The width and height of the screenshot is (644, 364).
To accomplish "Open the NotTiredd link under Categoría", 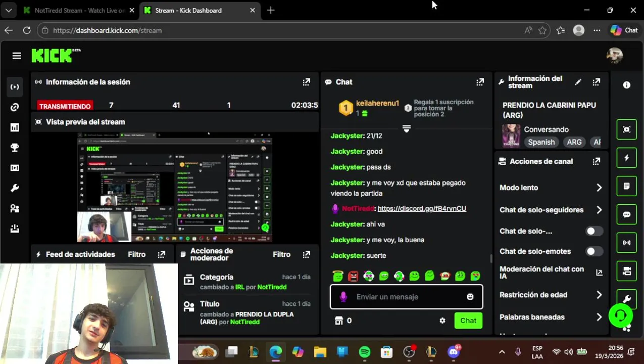I will click(x=272, y=287).
